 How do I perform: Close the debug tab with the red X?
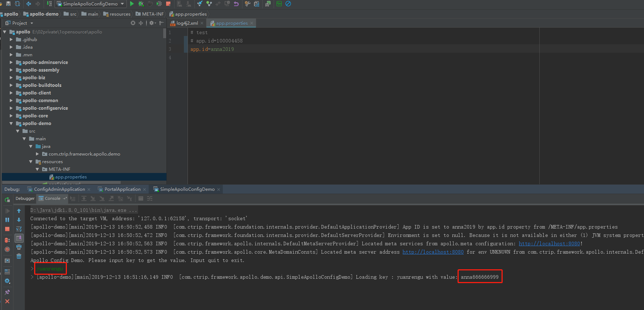7,301
